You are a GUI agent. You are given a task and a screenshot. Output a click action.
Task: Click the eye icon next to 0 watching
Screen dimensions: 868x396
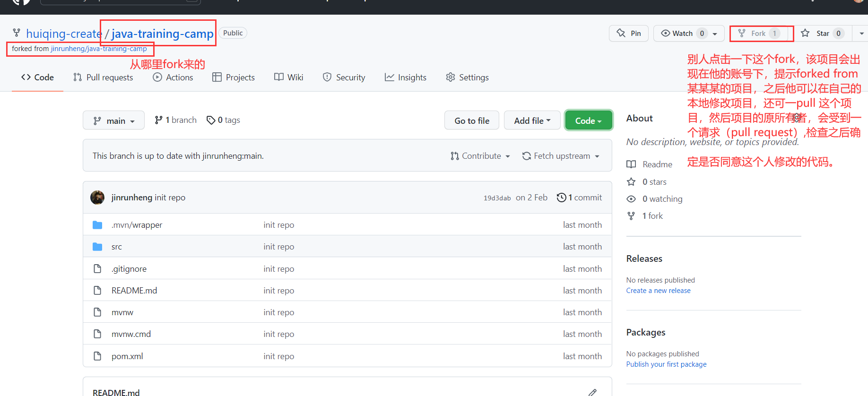point(631,199)
